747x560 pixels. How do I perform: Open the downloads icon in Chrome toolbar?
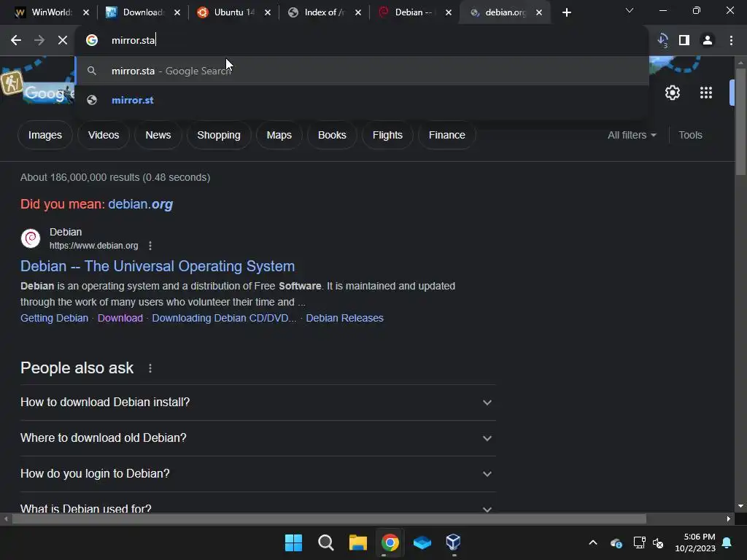[662, 41]
